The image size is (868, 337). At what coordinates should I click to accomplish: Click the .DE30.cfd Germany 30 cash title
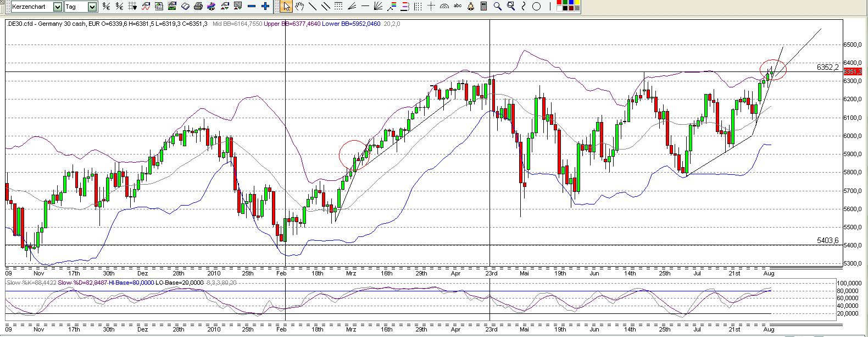[46, 24]
